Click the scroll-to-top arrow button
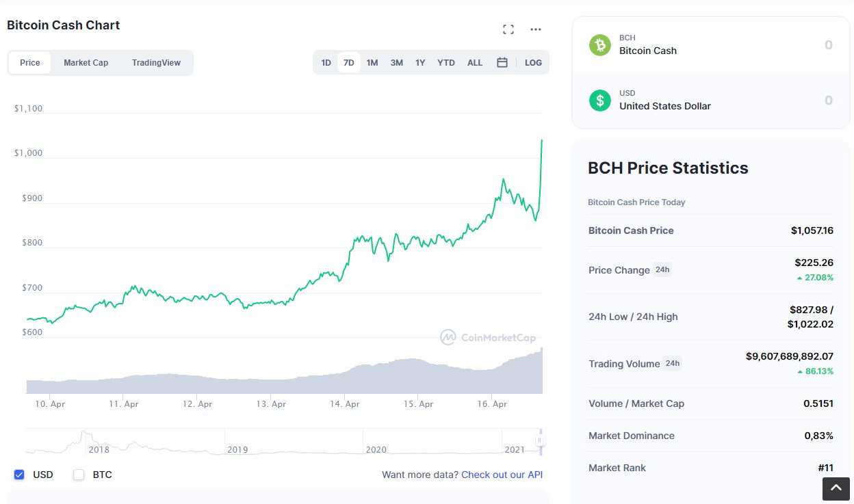854x504 pixels. 836,488
